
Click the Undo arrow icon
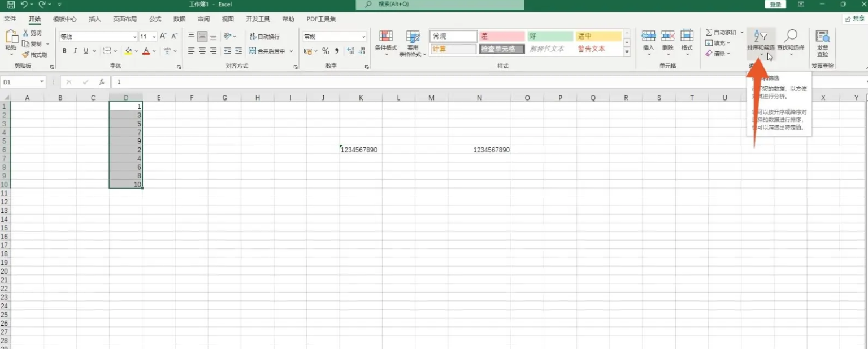click(x=24, y=5)
